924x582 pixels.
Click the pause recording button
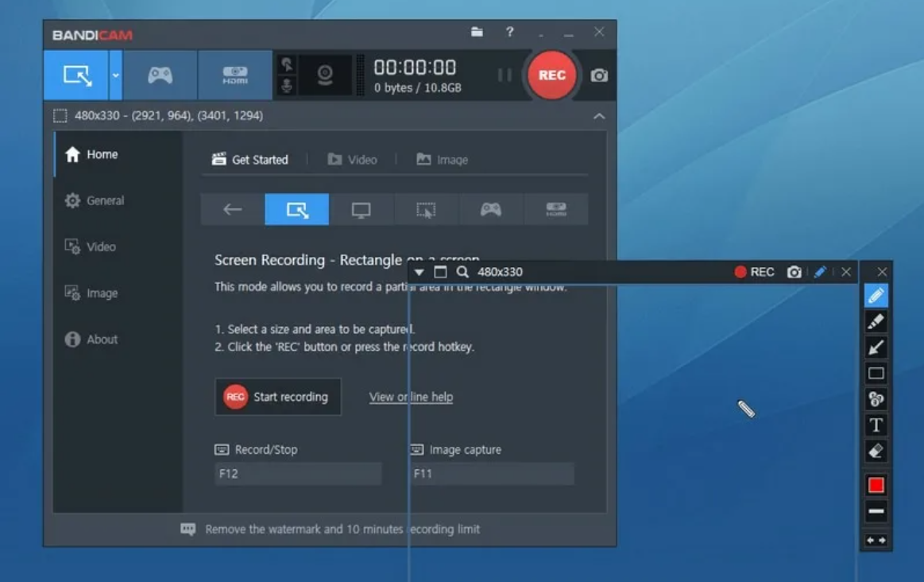(505, 75)
